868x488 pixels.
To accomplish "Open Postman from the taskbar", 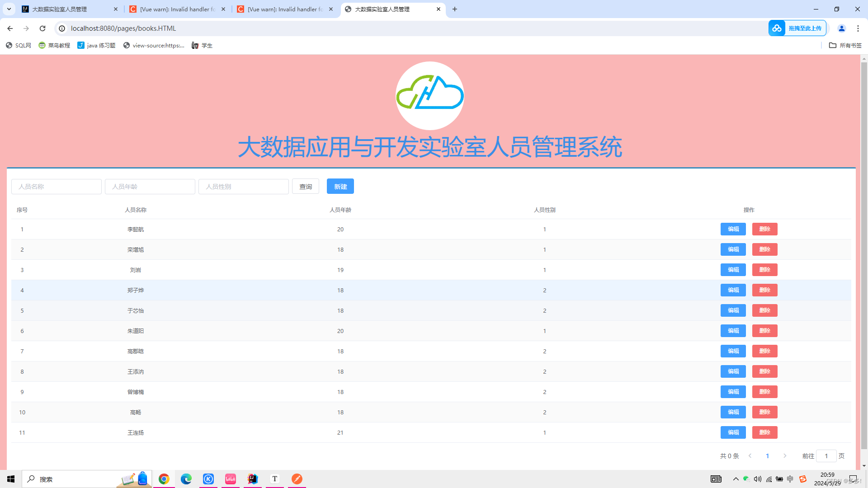I will [297, 479].
